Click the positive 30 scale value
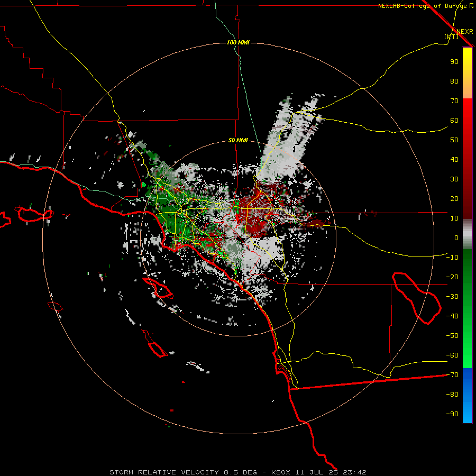 [x=454, y=179]
